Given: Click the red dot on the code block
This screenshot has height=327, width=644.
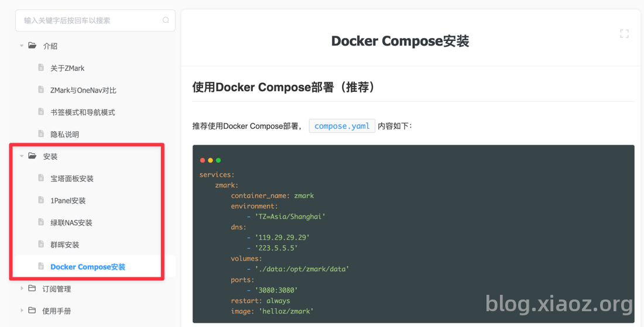Looking at the screenshot, I should point(203,160).
